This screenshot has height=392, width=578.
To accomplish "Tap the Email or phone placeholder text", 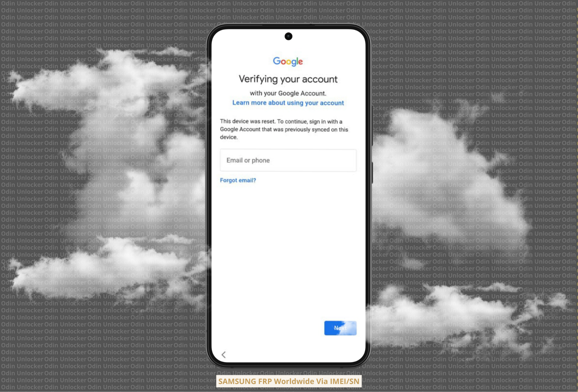I will [248, 160].
